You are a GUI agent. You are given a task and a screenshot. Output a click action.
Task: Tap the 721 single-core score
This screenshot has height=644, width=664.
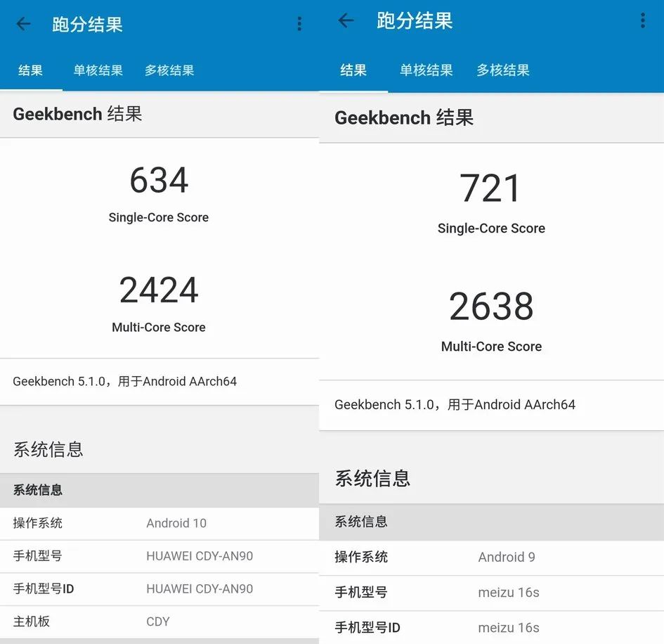point(490,188)
